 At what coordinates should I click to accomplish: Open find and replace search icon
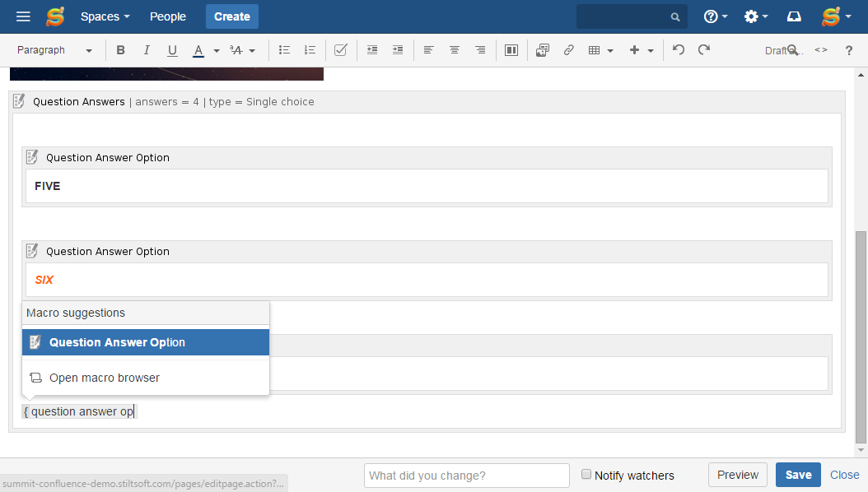793,50
